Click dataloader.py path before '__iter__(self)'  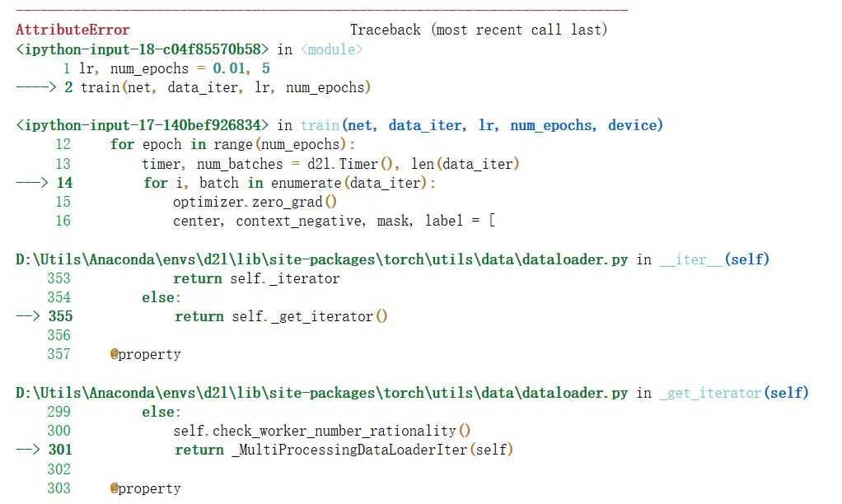321,259
